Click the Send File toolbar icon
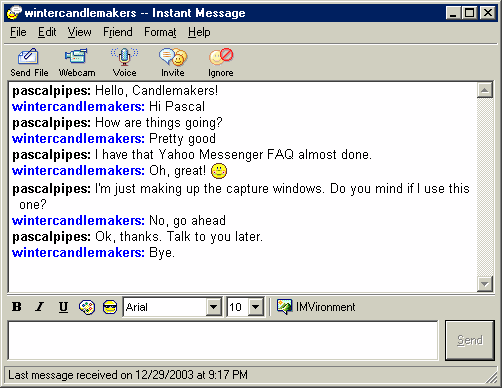The width and height of the screenshot is (502, 388). (x=29, y=62)
